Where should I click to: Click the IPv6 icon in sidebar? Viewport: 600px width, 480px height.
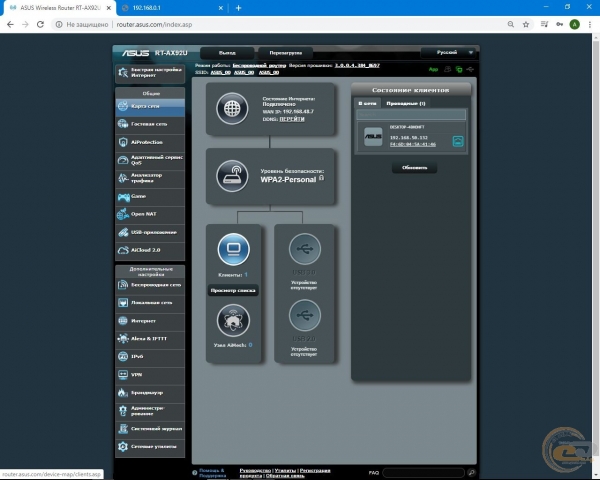123,357
